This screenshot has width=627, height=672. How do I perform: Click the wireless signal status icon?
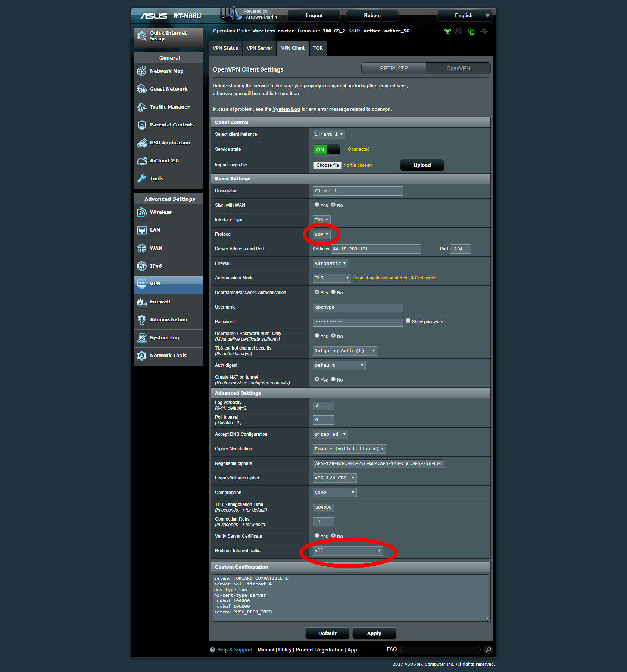click(x=447, y=31)
